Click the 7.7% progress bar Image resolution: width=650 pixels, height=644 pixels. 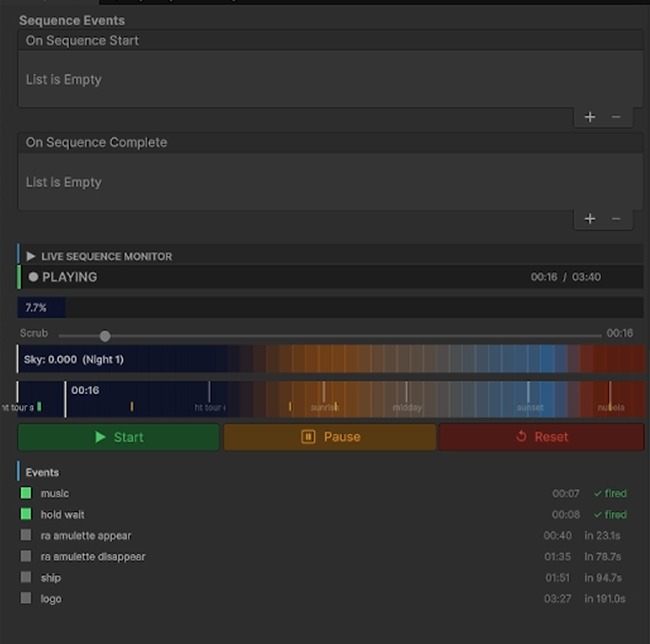point(330,307)
